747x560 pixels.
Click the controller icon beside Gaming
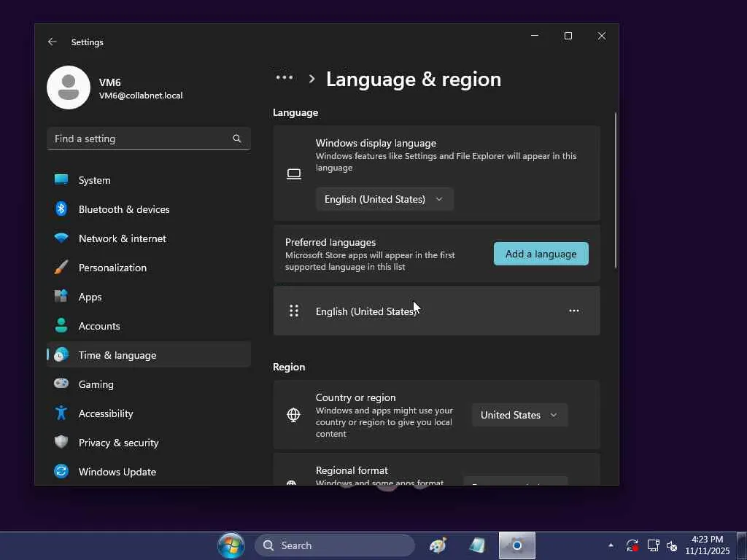[61, 384]
